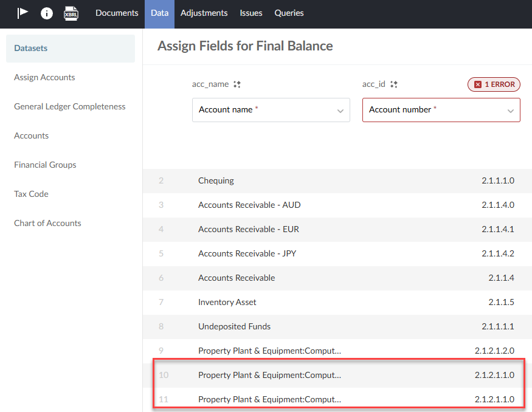Click Property Plant & Equipment name in row 11
The width and height of the screenshot is (532, 412).
click(269, 400)
